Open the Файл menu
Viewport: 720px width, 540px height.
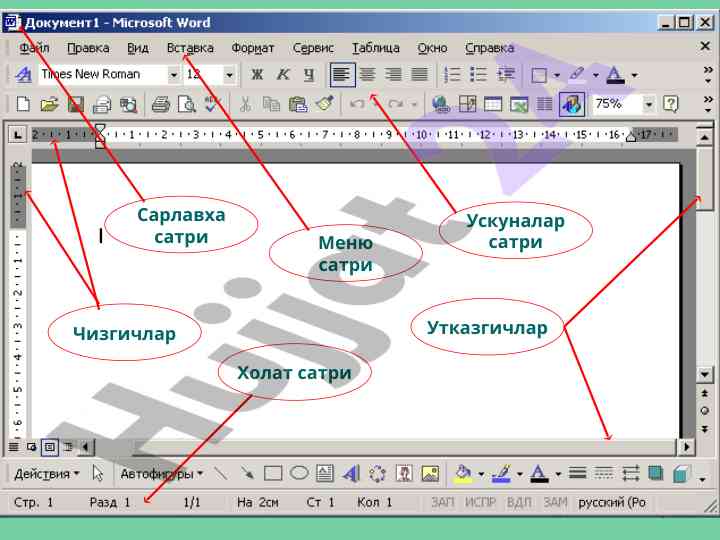point(34,48)
